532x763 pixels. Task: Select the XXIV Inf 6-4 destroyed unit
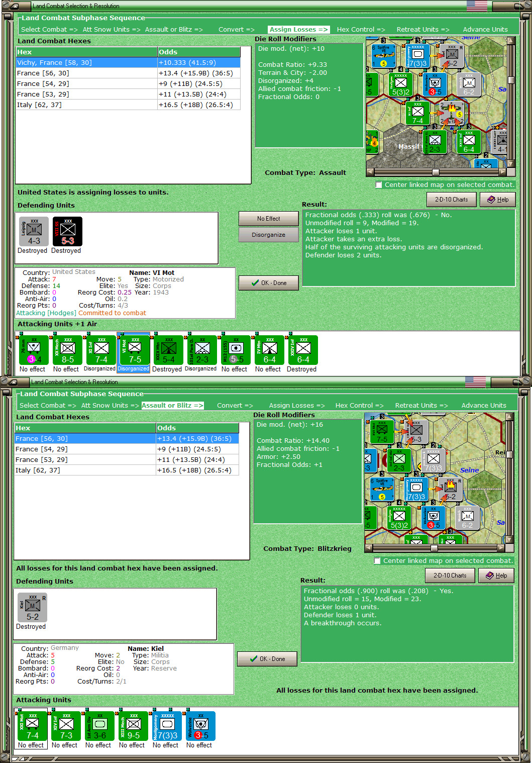click(x=303, y=350)
